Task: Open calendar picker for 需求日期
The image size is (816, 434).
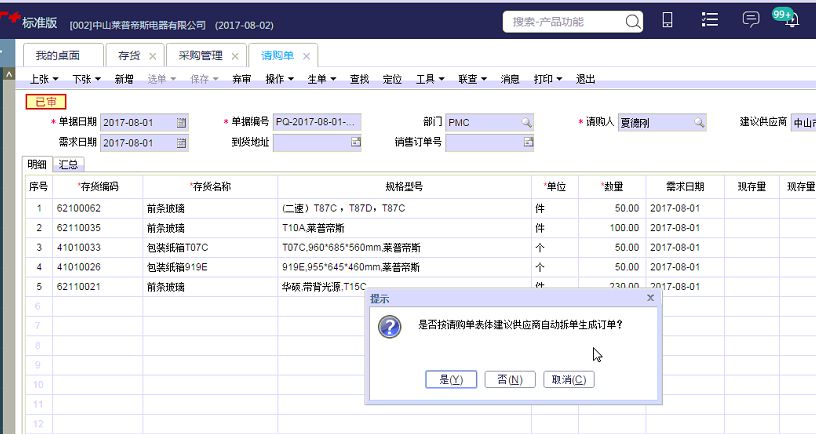Action: coord(181,143)
